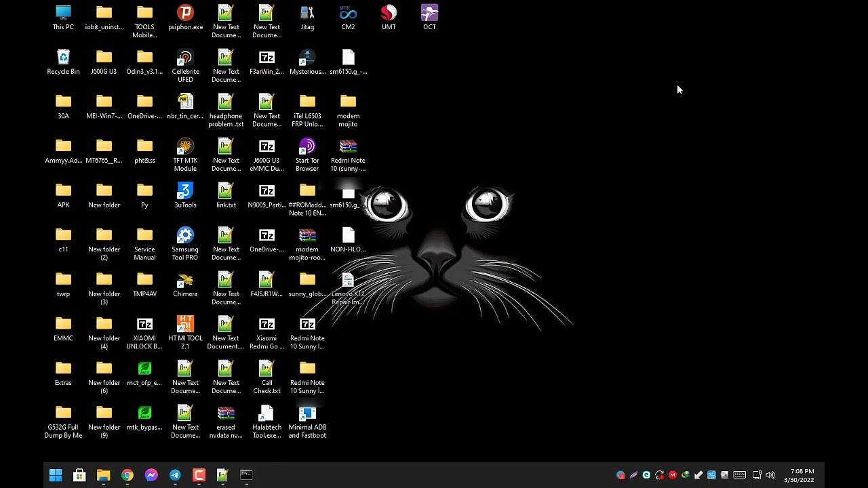Select the mct_ofp_e... desktop icon

(x=144, y=373)
